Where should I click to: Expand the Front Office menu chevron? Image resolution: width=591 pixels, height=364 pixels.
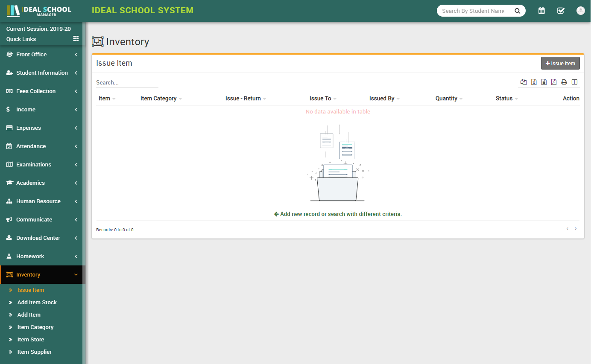click(76, 54)
